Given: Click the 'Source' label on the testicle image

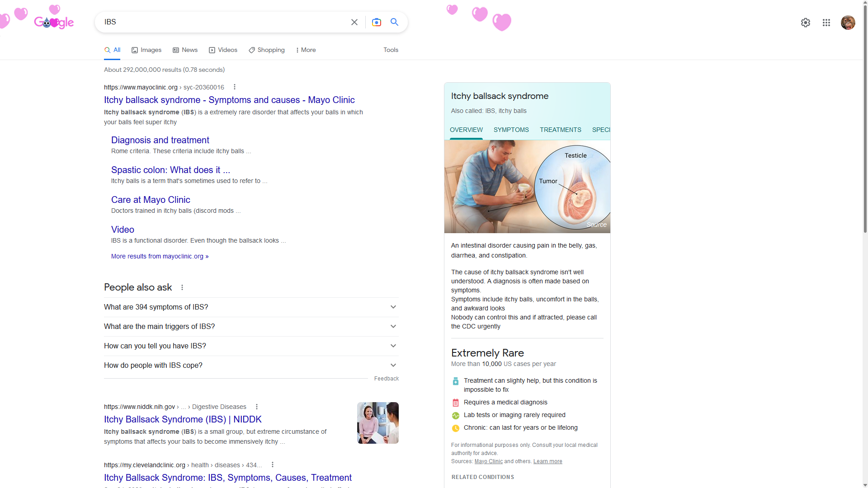Looking at the screenshot, I should coord(597,225).
